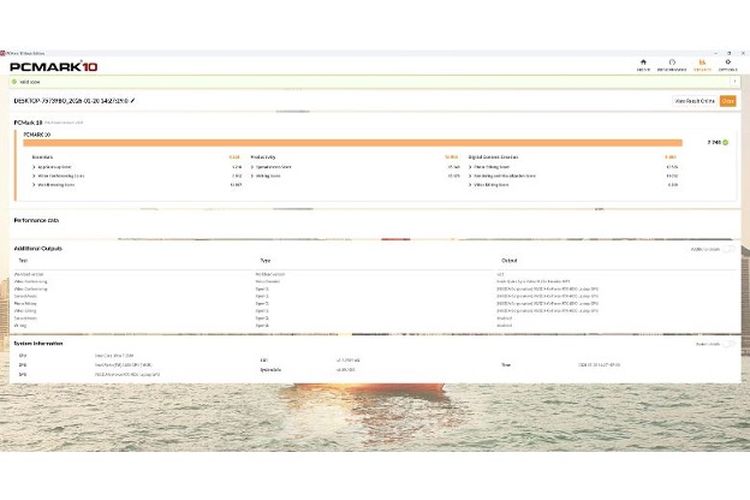Click the orange PCMark 10 score bar
The height and width of the screenshot is (500, 750).
(x=353, y=143)
